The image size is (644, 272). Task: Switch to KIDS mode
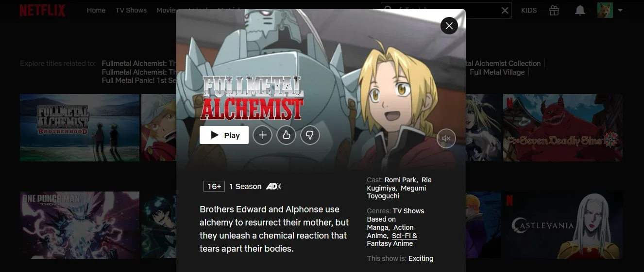pyautogui.click(x=529, y=10)
